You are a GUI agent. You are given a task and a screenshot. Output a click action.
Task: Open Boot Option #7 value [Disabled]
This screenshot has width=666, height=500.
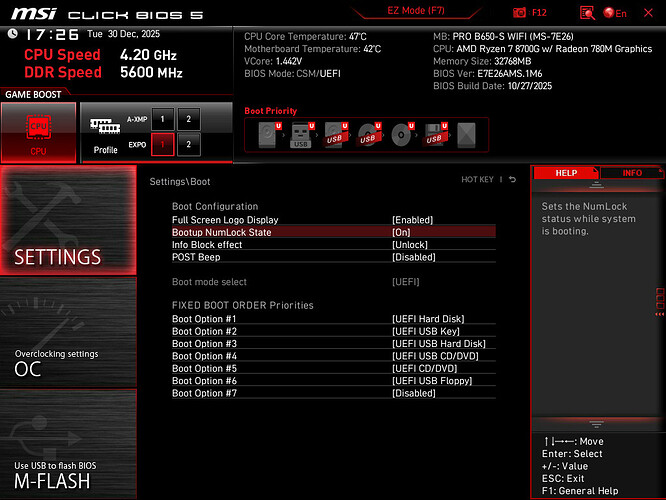(x=414, y=393)
